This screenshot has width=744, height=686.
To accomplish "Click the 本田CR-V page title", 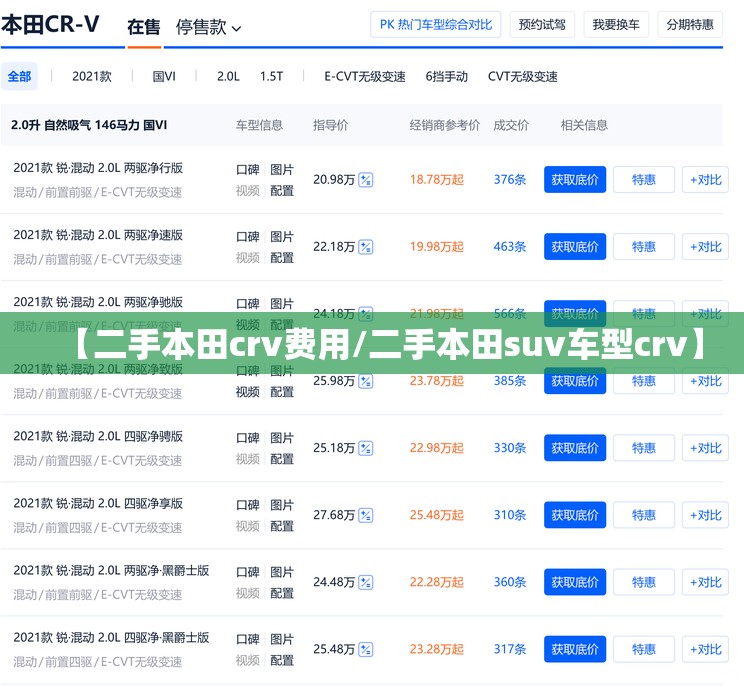I will coord(50,25).
